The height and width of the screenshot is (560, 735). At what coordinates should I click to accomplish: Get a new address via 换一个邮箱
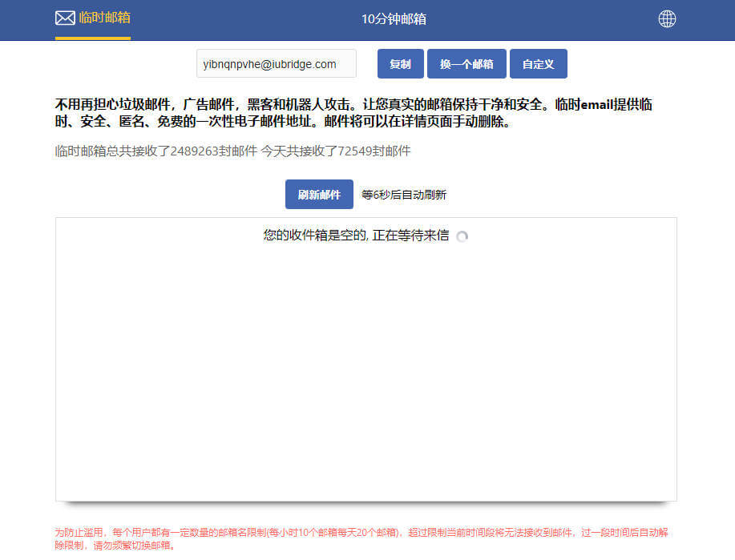coord(466,64)
